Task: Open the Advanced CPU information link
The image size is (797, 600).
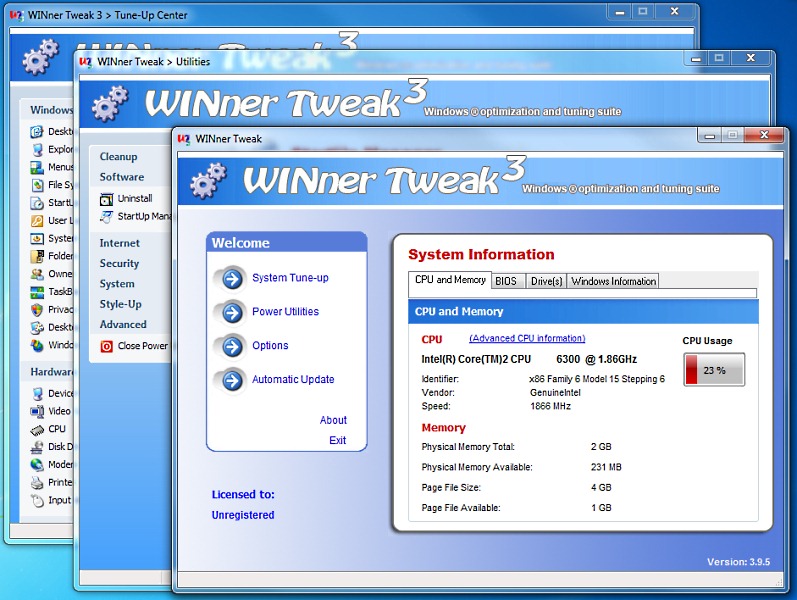Action: click(527, 339)
